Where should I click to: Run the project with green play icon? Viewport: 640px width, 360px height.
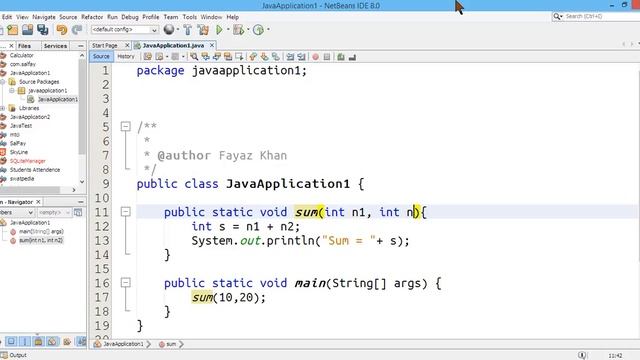tap(219, 30)
